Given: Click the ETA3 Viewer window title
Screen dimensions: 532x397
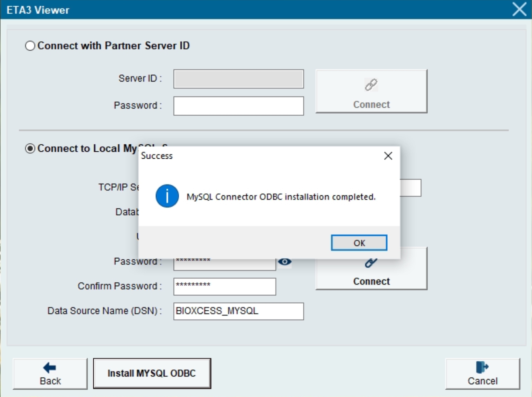Looking at the screenshot, I should [x=38, y=10].
